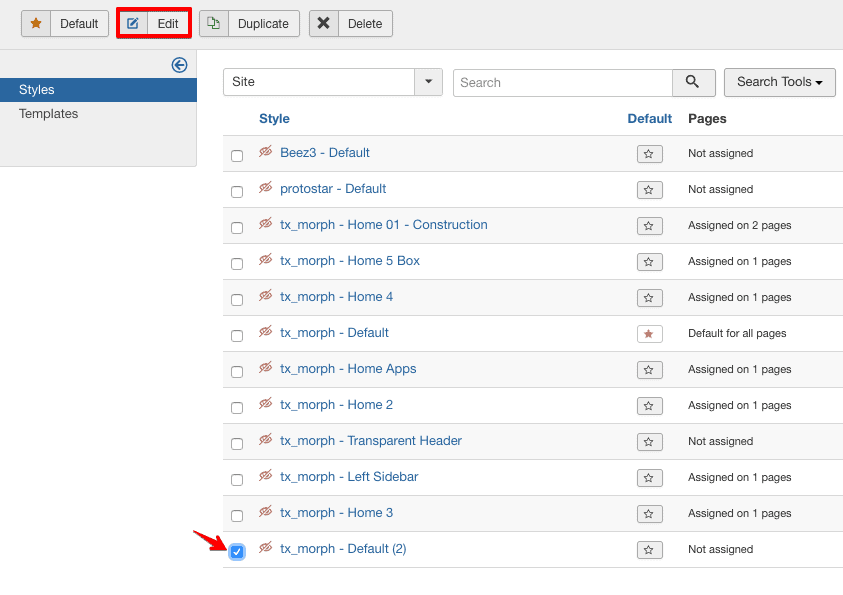Image resolution: width=843 pixels, height=595 pixels.
Task: Click star for tx_morph - Home 5 Box
Action: 649,262
